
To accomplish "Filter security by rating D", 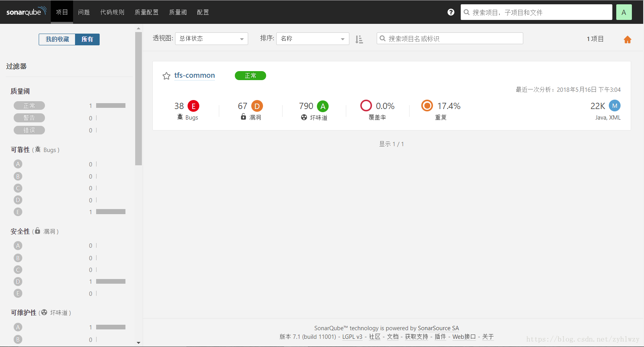I will point(18,281).
